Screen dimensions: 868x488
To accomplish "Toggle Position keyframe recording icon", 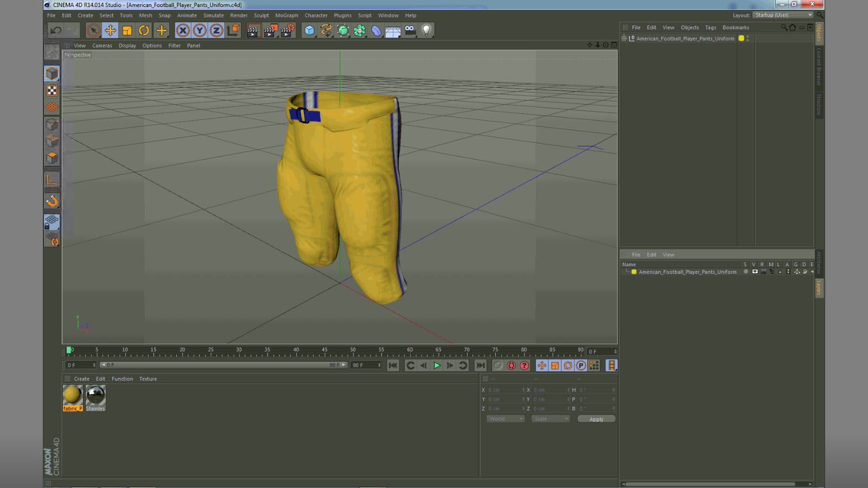I will coord(541,365).
